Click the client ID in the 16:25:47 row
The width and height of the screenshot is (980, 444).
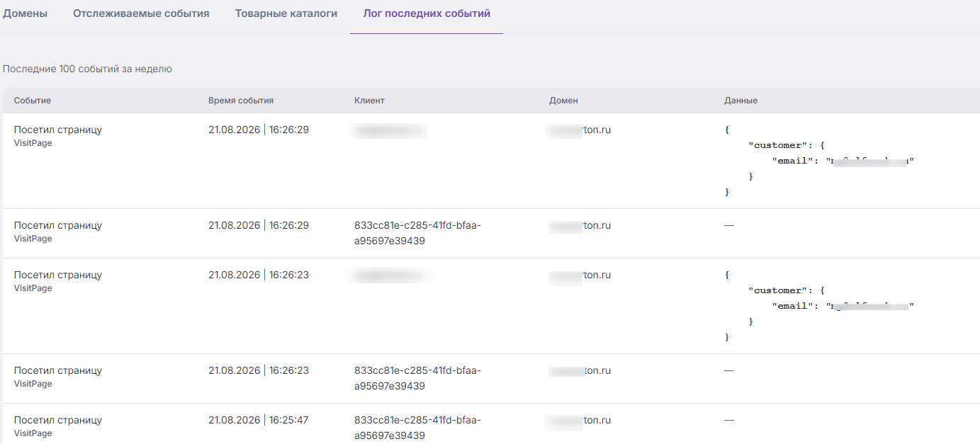point(417,428)
